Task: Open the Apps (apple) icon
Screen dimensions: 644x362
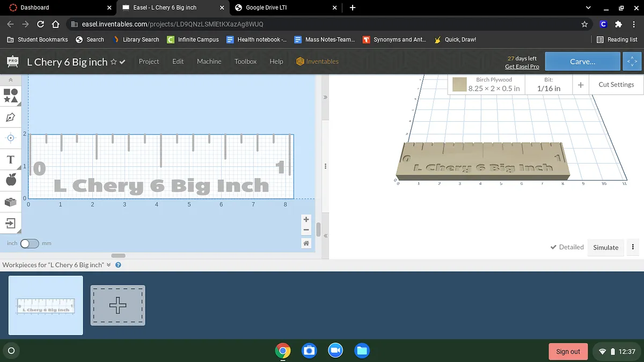Action: [11, 180]
